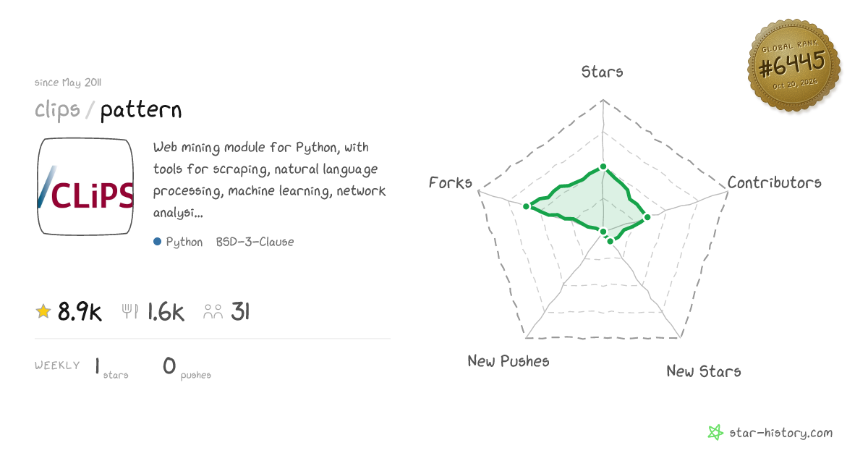Viewport: 868px width, 456px height.
Task: Click the blue Python language dot
Action: pyautogui.click(x=157, y=242)
